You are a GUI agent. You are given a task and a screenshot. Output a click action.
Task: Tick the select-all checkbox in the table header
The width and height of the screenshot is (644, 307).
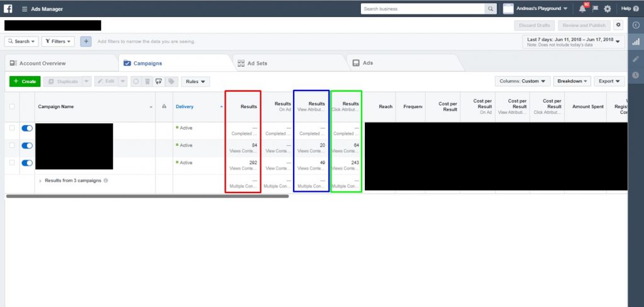coord(12,106)
